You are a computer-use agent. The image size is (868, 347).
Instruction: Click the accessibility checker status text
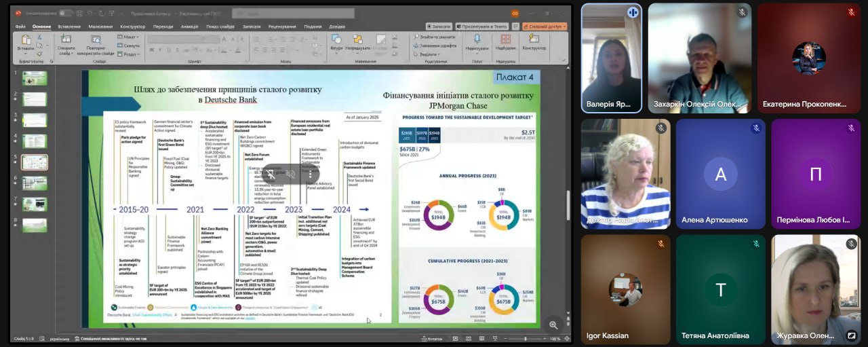[x=110, y=338]
